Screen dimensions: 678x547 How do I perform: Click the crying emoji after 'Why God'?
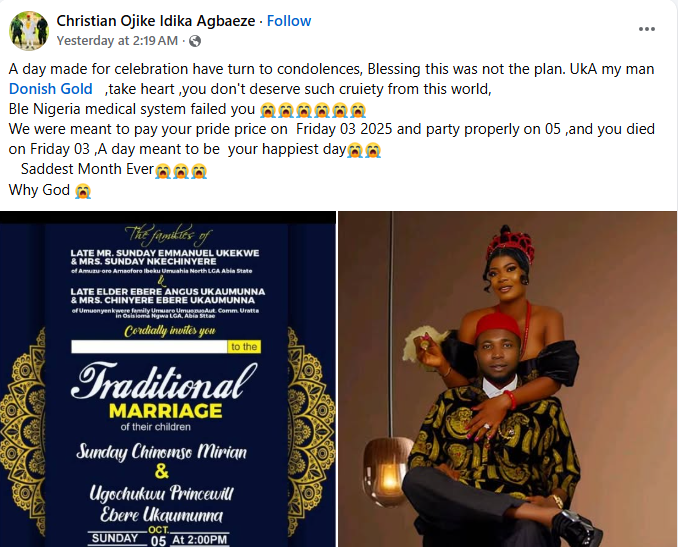coord(83,191)
